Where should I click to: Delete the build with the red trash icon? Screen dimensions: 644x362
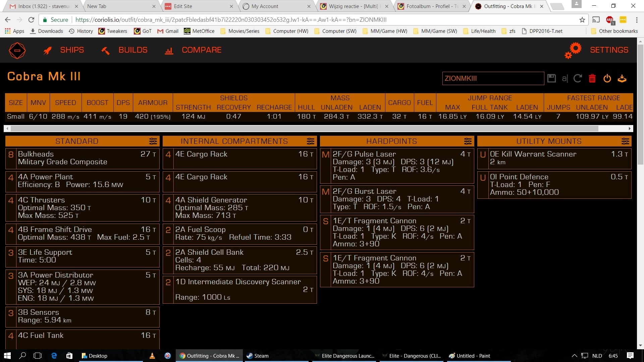tap(592, 78)
